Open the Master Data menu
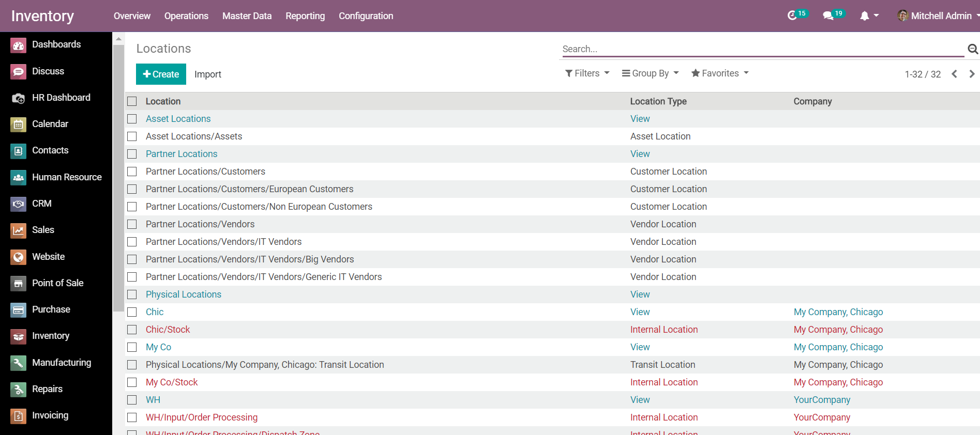980x435 pixels. coord(247,16)
